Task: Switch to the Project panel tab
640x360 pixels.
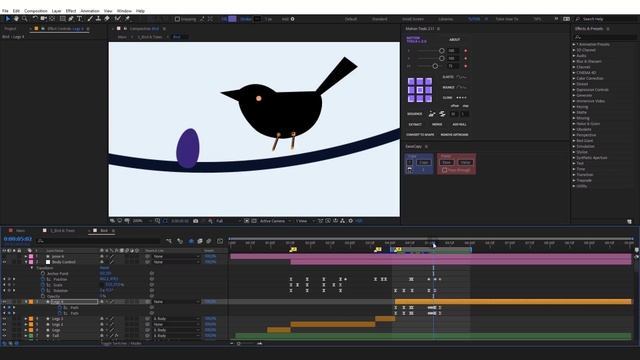Action: (x=11, y=29)
